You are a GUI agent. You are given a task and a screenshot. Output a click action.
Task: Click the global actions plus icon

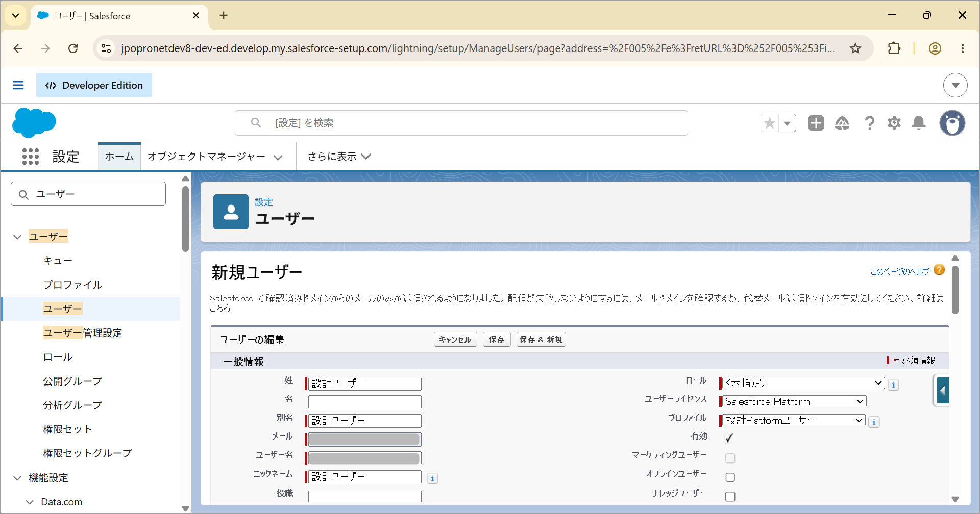point(816,123)
